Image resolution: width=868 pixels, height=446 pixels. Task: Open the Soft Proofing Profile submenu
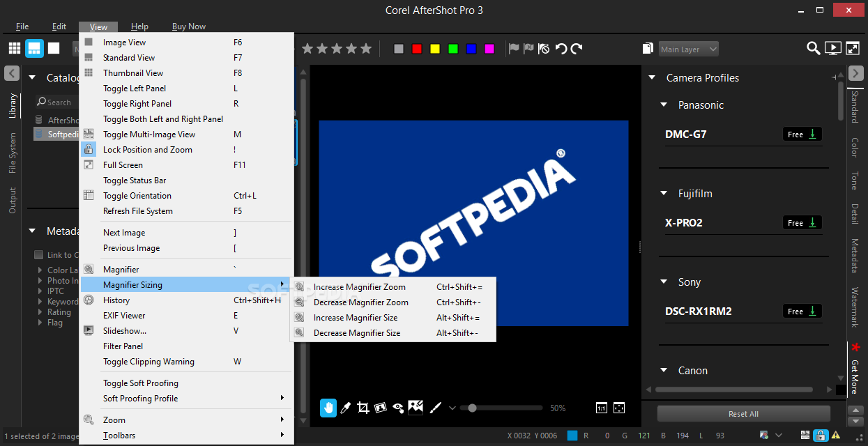pos(186,399)
